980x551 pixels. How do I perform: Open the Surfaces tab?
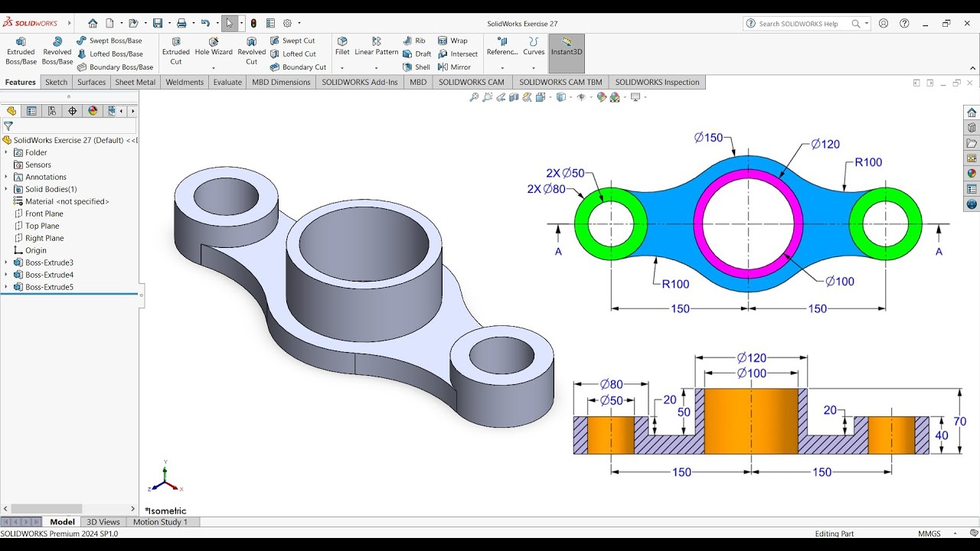91,82
